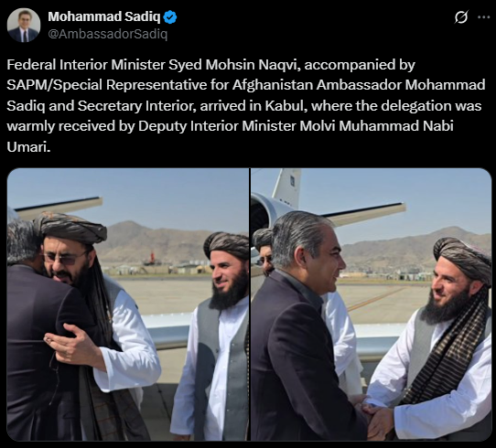Click the Mohammad Sadiq display name

pyautogui.click(x=104, y=16)
